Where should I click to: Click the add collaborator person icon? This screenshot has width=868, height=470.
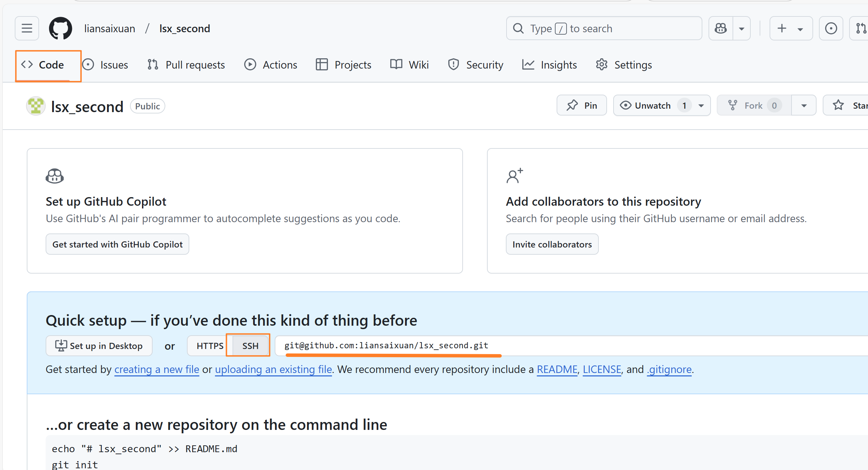pyautogui.click(x=514, y=176)
